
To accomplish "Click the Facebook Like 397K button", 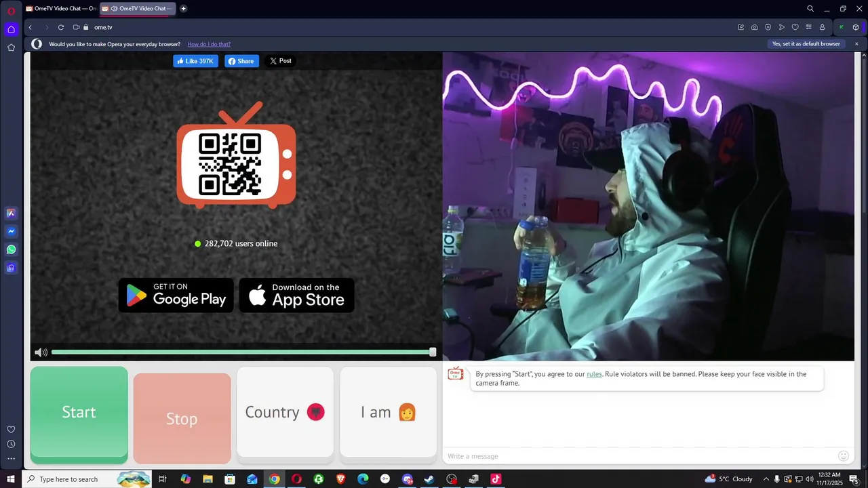I will click(195, 61).
